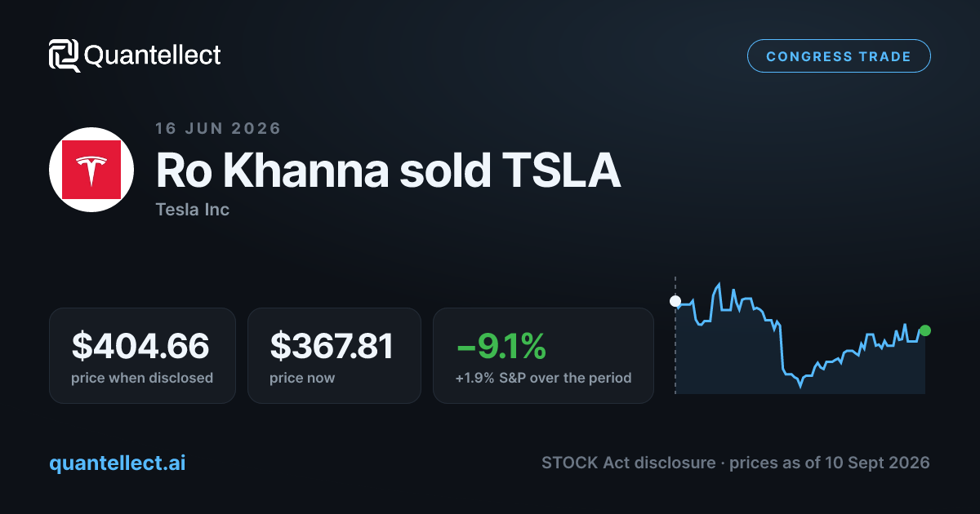Viewport: 980px width, 514px height.
Task: Click the peak of the price chart
Action: [719, 284]
